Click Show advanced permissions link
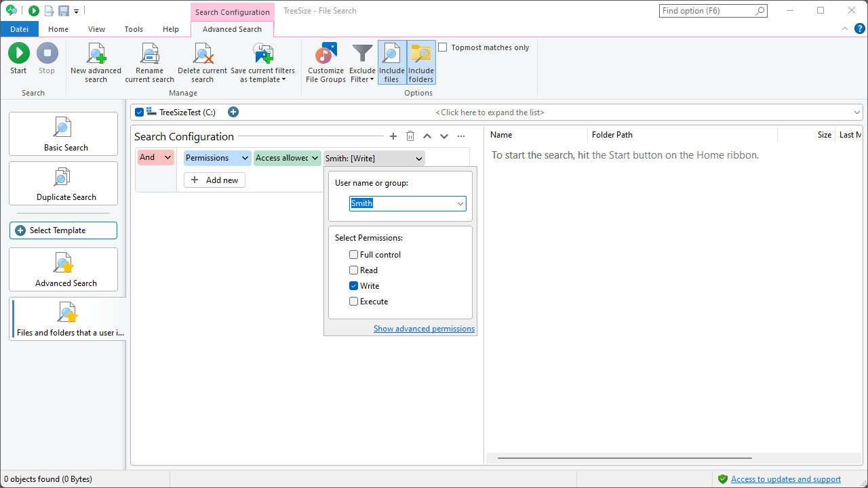The width and height of the screenshot is (868, 488). 424,329
